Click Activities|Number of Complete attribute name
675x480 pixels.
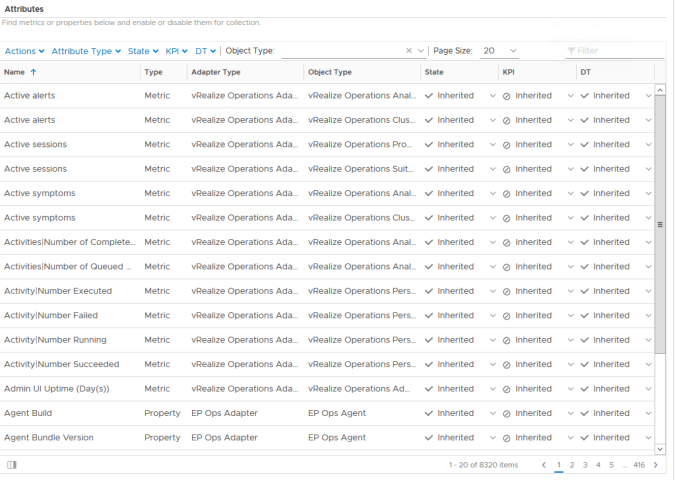(x=70, y=242)
